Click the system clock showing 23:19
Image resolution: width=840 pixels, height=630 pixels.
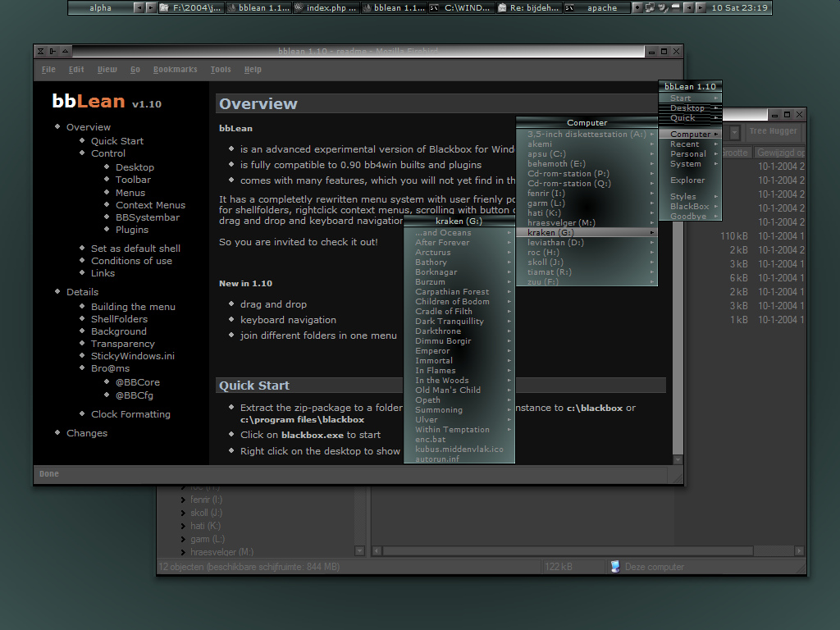point(739,8)
